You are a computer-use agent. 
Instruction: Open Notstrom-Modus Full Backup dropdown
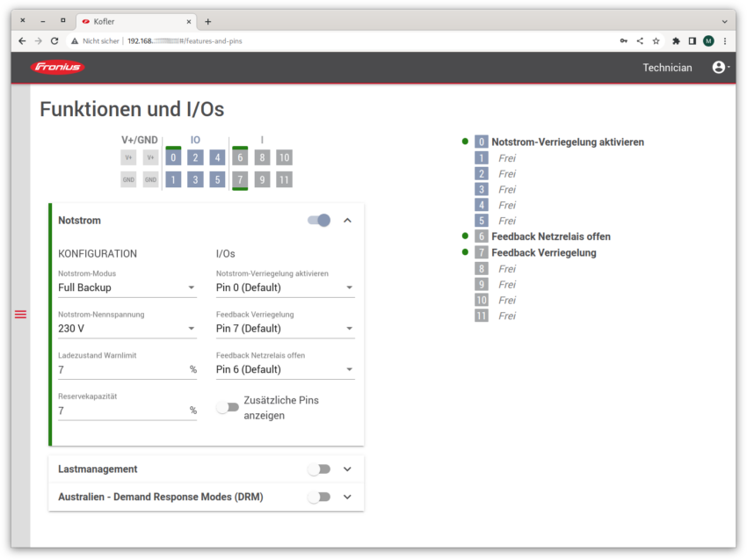tap(127, 287)
